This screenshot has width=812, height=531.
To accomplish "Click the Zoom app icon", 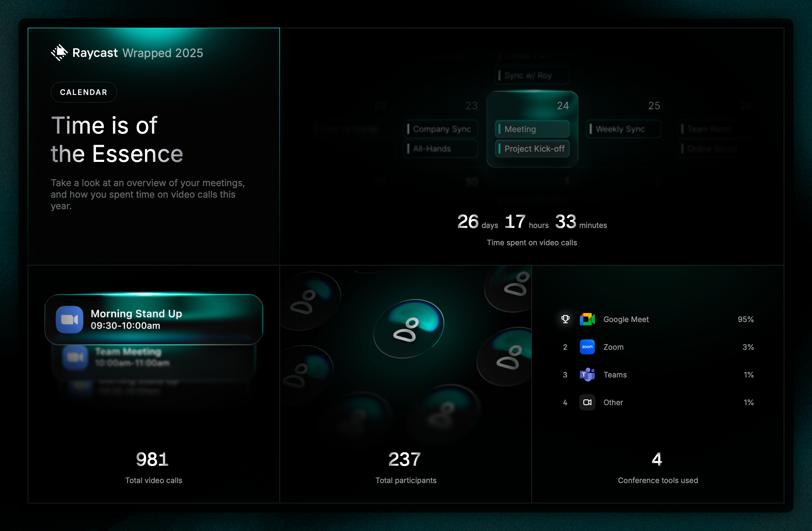I will point(587,347).
